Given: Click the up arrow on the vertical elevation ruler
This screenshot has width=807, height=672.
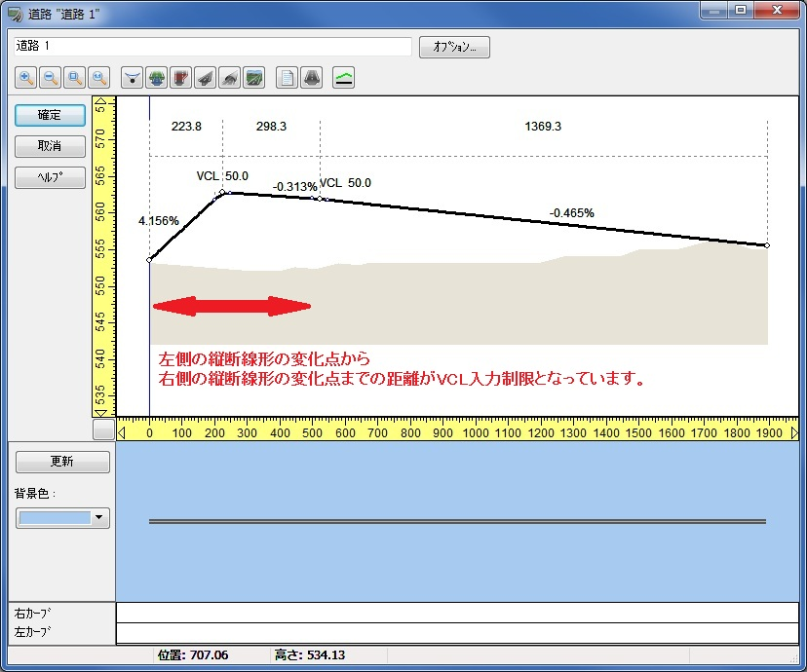Looking at the screenshot, I should (x=101, y=100).
